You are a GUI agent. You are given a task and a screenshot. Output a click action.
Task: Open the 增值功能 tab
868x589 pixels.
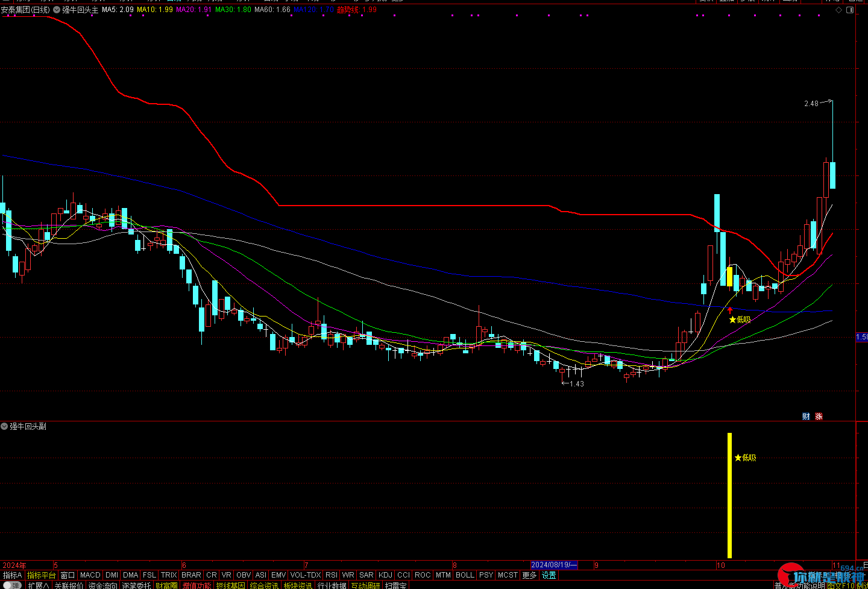coord(197,585)
